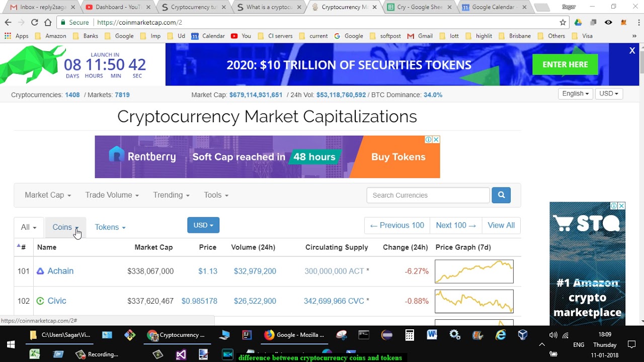Go to Next 100 currencies
Screen dimensions: 644x362
pos(456,225)
